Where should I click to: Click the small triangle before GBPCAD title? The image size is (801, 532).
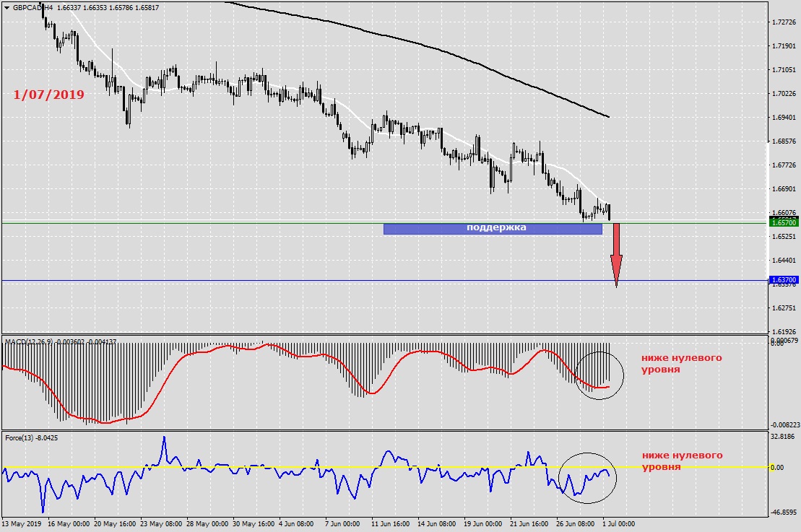point(6,7)
